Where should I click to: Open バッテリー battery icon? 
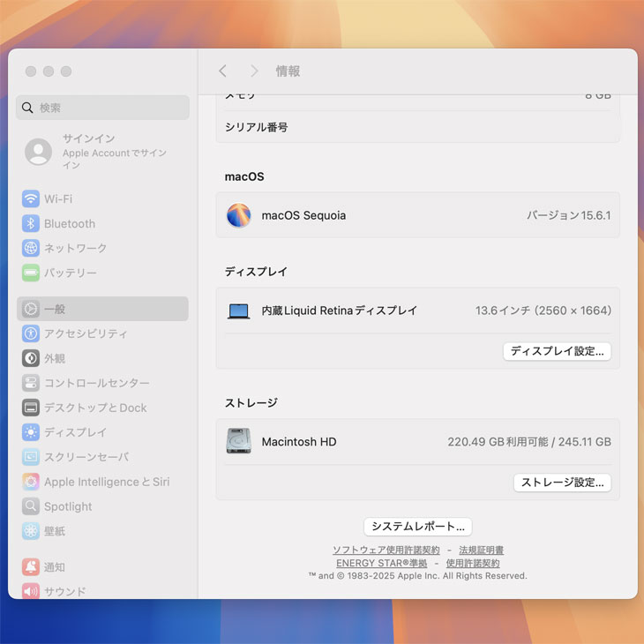31,273
